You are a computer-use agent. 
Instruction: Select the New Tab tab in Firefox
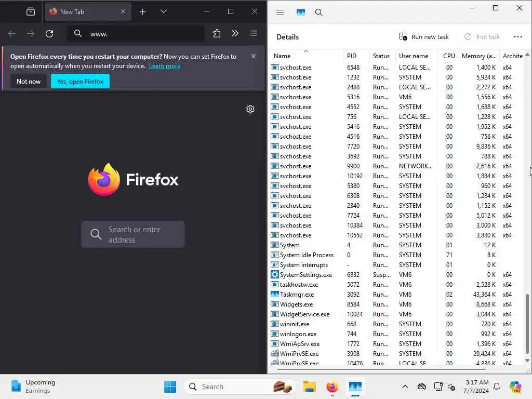[88, 11]
